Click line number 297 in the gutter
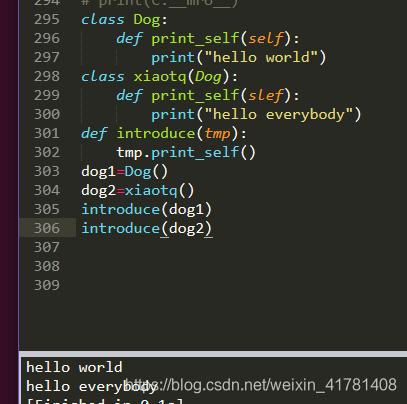Image resolution: width=407 pixels, height=404 pixels. coord(47,57)
